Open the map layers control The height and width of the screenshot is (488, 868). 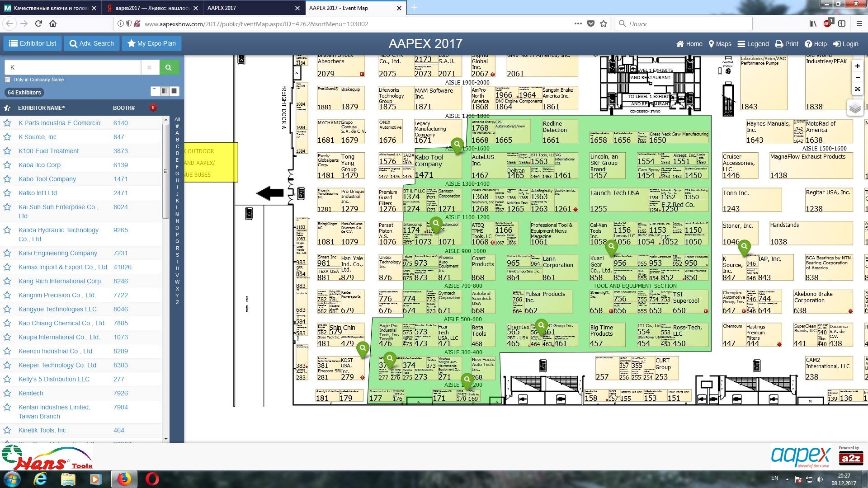(x=855, y=108)
